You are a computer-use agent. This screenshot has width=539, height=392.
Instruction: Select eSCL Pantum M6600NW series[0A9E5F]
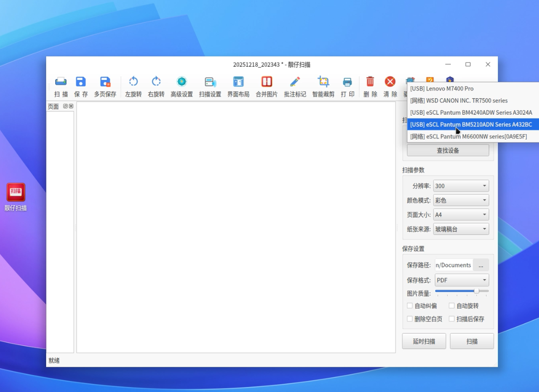point(473,136)
